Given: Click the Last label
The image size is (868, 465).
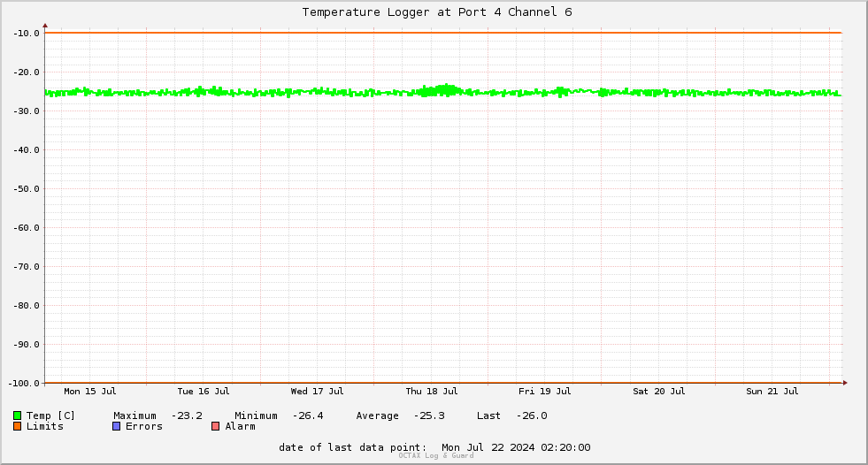Looking at the screenshot, I should pos(488,415).
